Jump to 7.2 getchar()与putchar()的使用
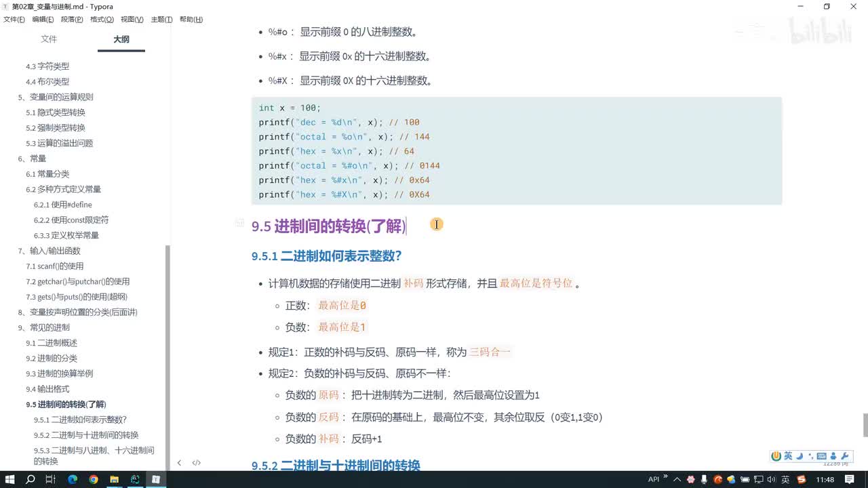The image size is (868, 488). [78, 282]
